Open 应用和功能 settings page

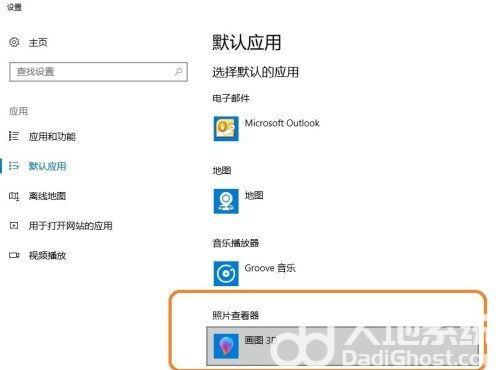coord(52,136)
